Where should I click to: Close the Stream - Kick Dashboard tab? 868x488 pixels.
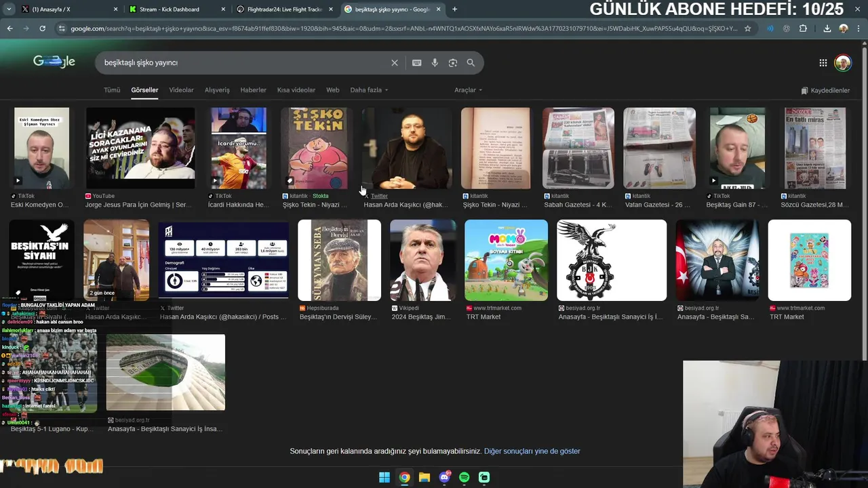pyautogui.click(x=223, y=9)
